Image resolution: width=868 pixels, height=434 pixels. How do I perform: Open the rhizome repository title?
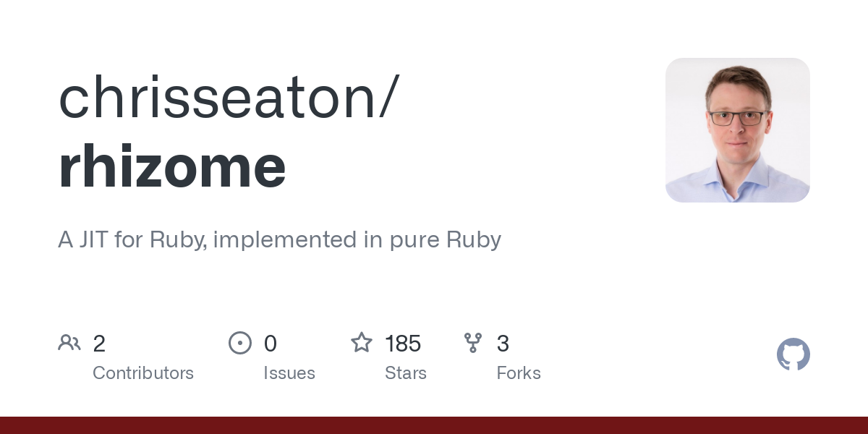(x=172, y=166)
